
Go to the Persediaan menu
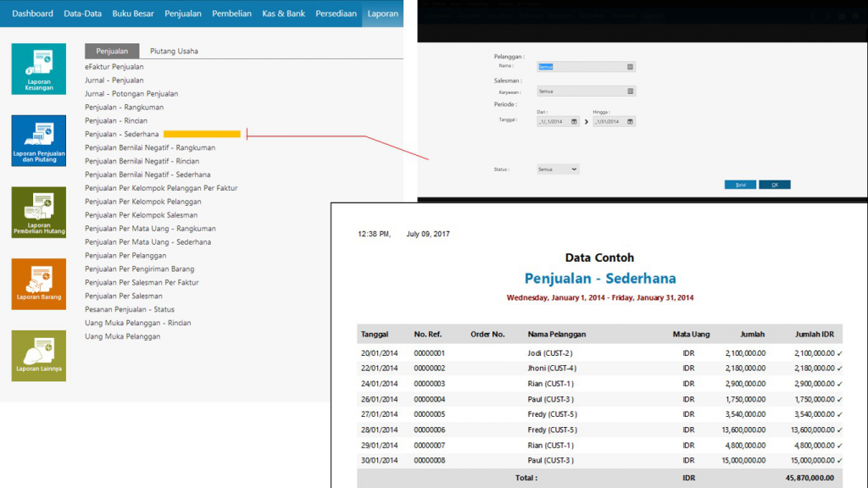pos(336,14)
